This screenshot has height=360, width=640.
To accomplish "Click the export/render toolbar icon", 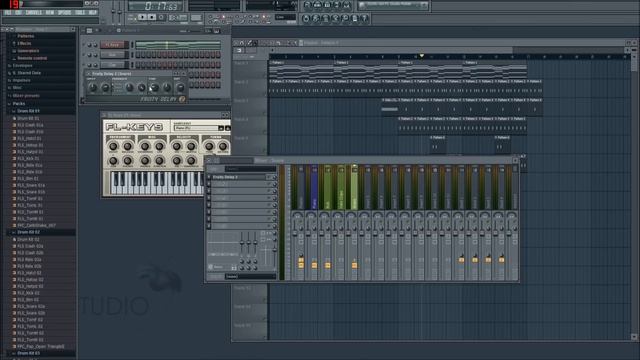I will pyautogui.click(x=325, y=18).
